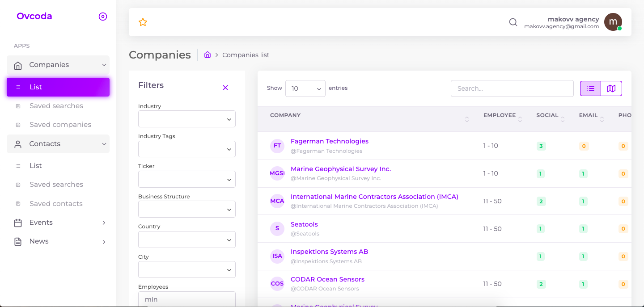Click the Companies house icon in sidebar
The width and height of the screenshot is (644, 307).
pos(18,65)
